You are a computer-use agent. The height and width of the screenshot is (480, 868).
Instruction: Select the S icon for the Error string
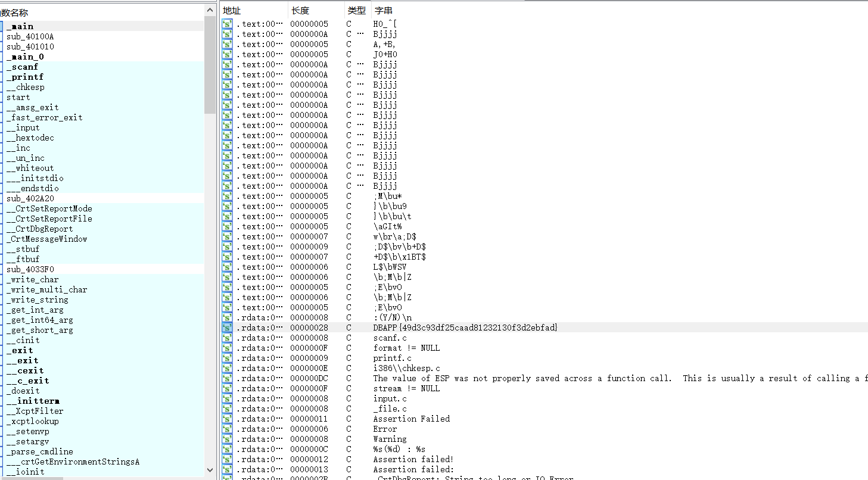tap(226, 429)
